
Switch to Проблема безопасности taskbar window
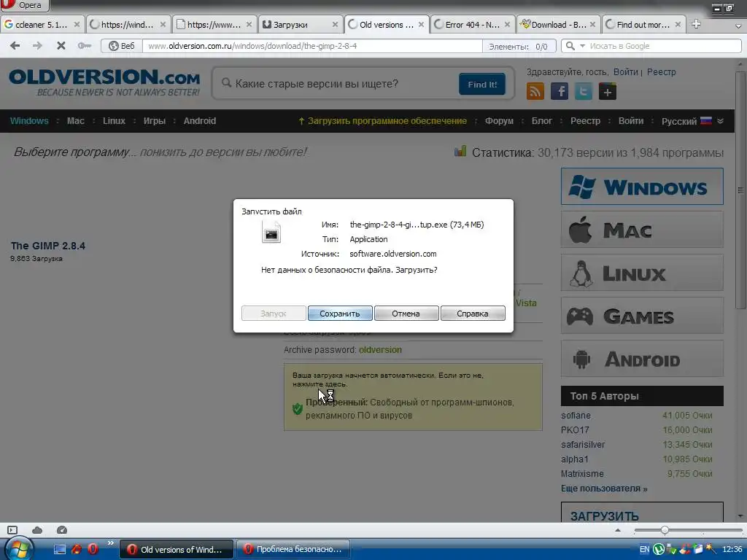[293, 549]
